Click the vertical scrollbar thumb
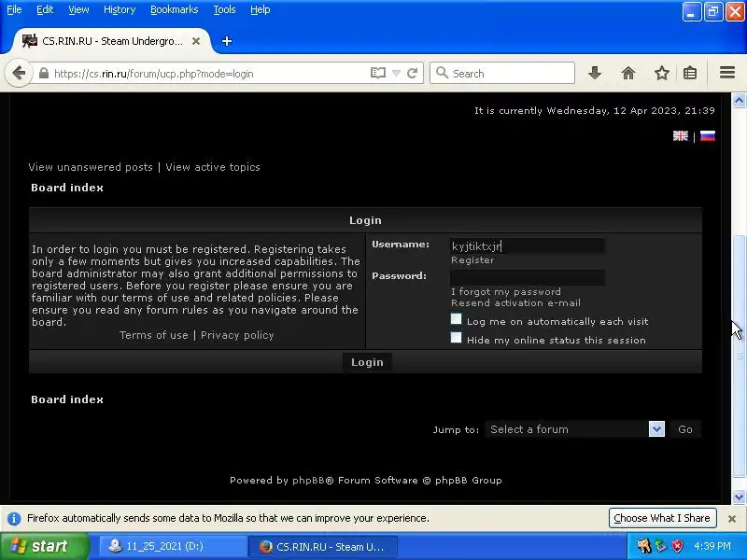 (739, 356)
